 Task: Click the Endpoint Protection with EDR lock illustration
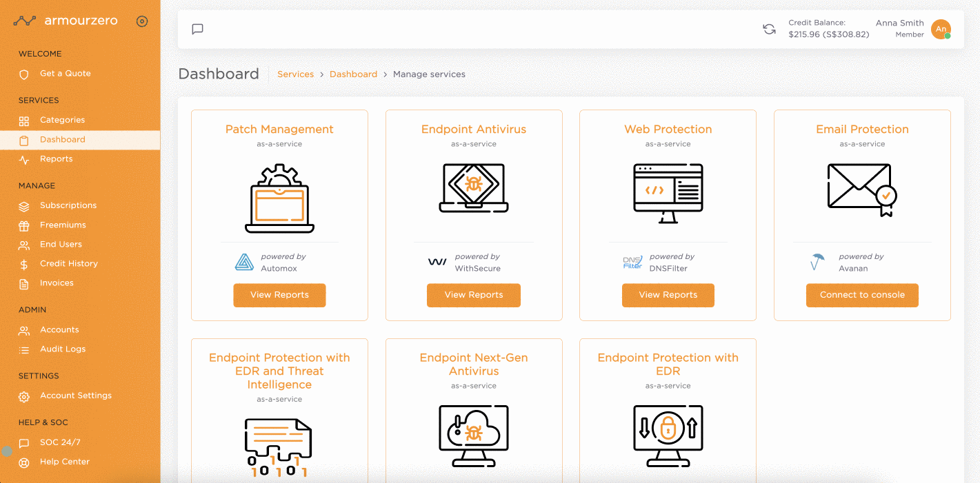click(668, 436)
